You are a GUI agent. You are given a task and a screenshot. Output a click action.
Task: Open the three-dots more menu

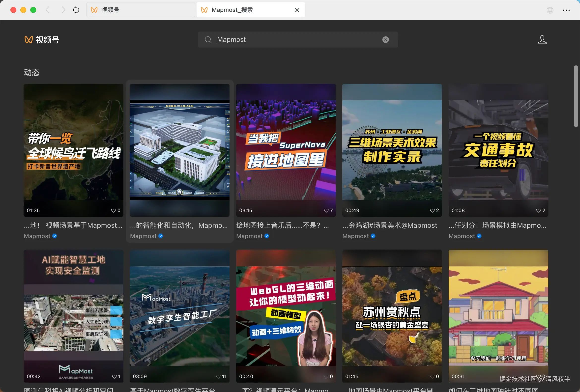coord(566,10)
